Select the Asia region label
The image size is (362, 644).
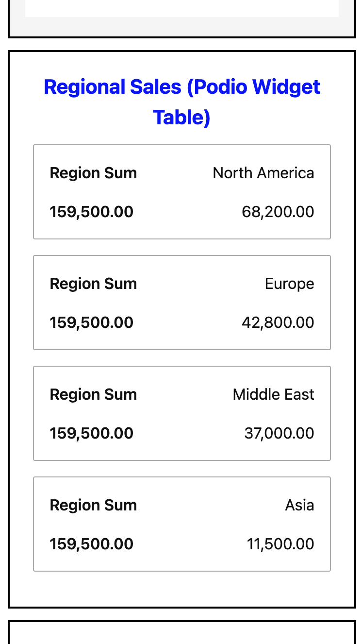299,505
